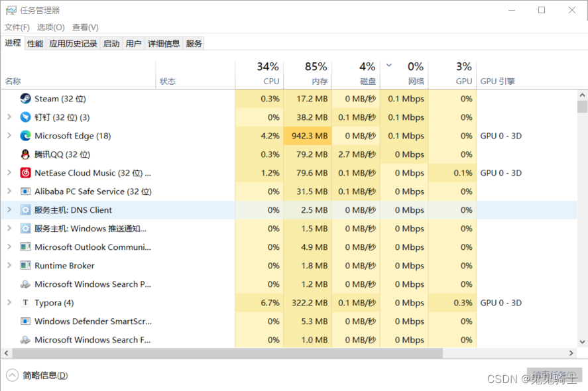Click the Windows 推送通知 service gear icon
Screen dimensions: 588x391
point(25,228)
